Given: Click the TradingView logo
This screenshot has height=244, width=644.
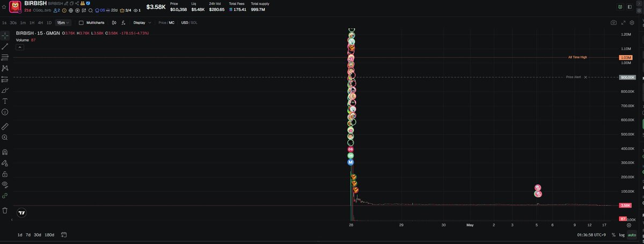Looking at the screenshot, I should coord(21,213).
